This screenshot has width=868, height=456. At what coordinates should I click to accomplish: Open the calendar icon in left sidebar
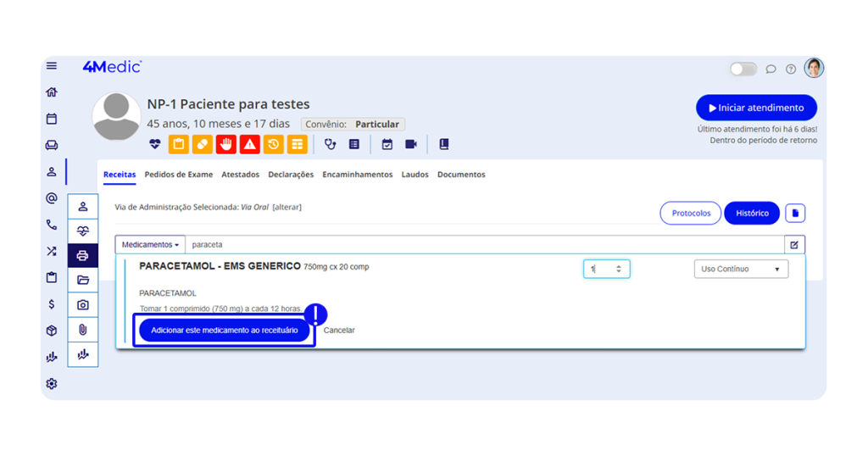pos(52,119)
